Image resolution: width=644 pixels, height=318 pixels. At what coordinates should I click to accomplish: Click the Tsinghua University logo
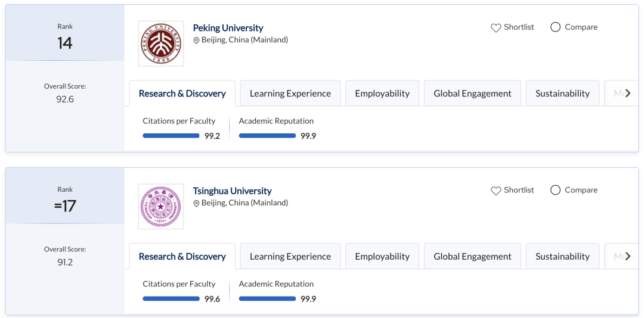coord(161,207)
